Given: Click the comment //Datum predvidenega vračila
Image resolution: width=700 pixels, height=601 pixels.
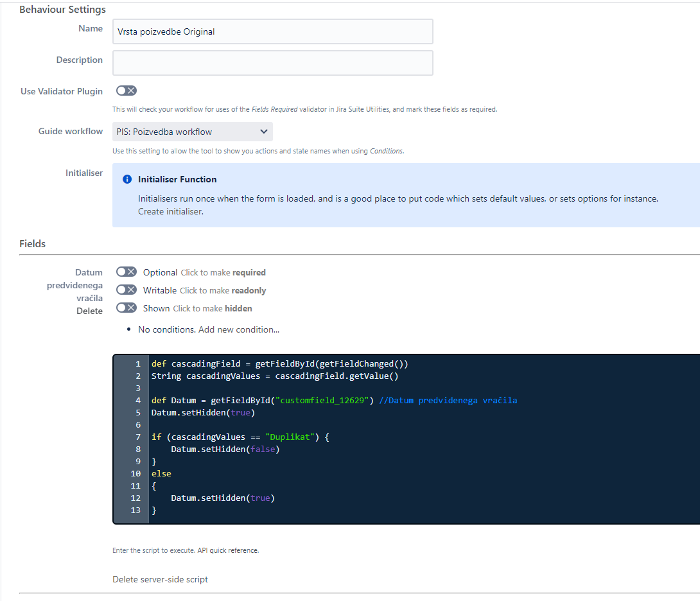Looking at the screenshot, I should tap(448, 401).
